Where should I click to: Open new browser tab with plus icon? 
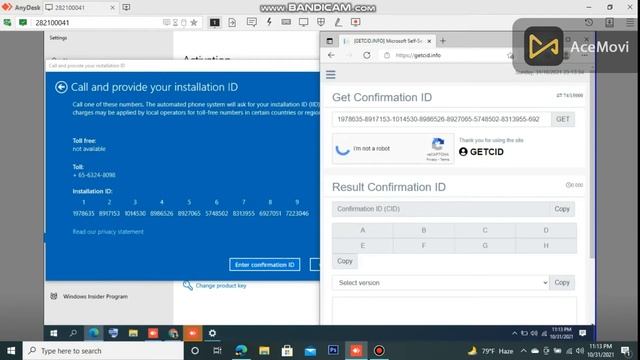443,41
